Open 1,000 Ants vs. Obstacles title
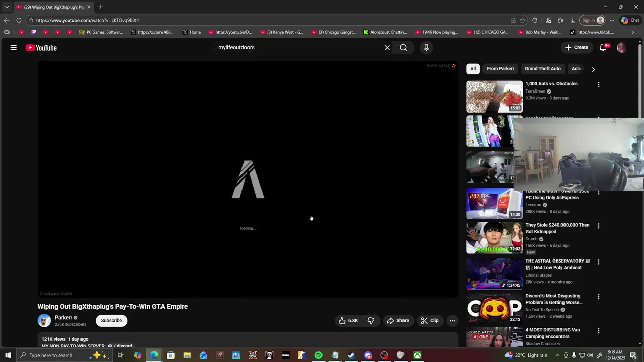 (551, 84)
